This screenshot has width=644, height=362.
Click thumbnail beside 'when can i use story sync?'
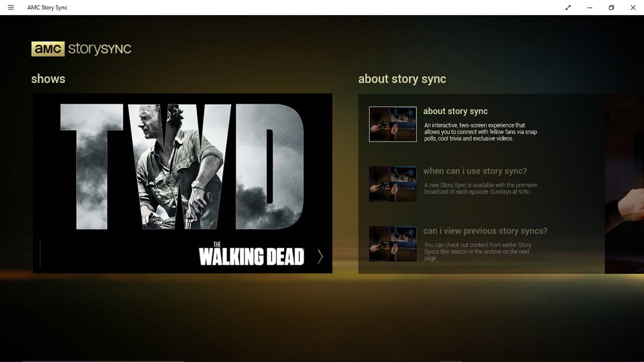[393, 184]
